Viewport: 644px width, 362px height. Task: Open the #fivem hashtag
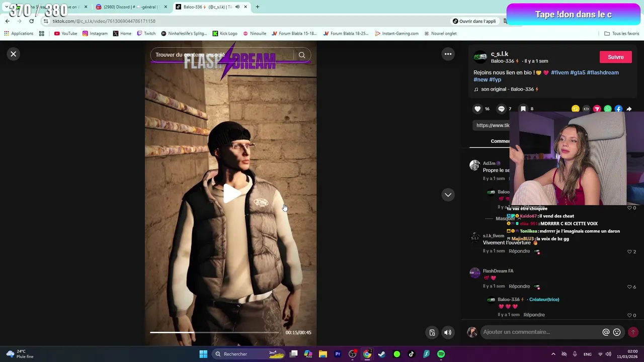pos(559,72)
